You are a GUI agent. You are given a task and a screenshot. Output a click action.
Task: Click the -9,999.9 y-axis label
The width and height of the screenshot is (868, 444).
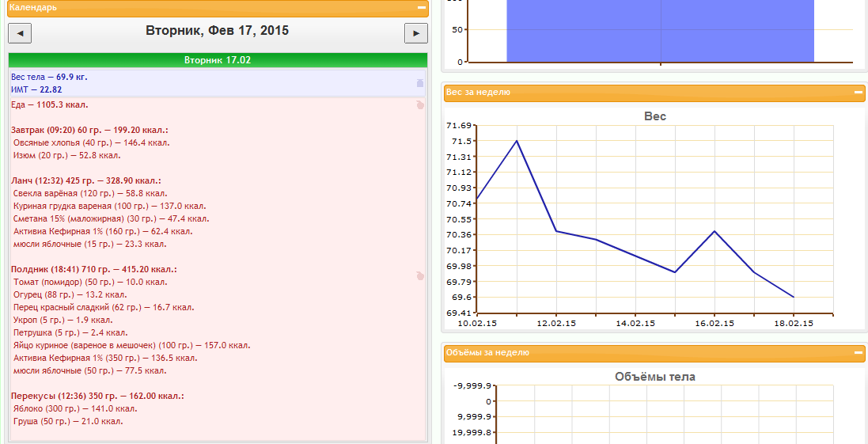point(472,385)
